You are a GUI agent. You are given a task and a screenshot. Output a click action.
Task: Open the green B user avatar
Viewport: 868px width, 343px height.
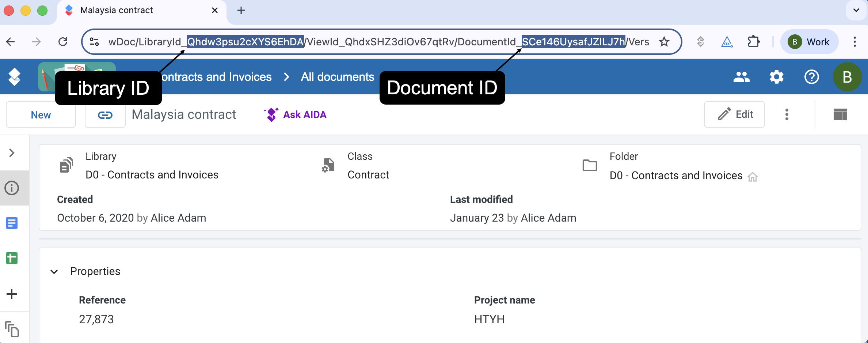coord(848,77)
